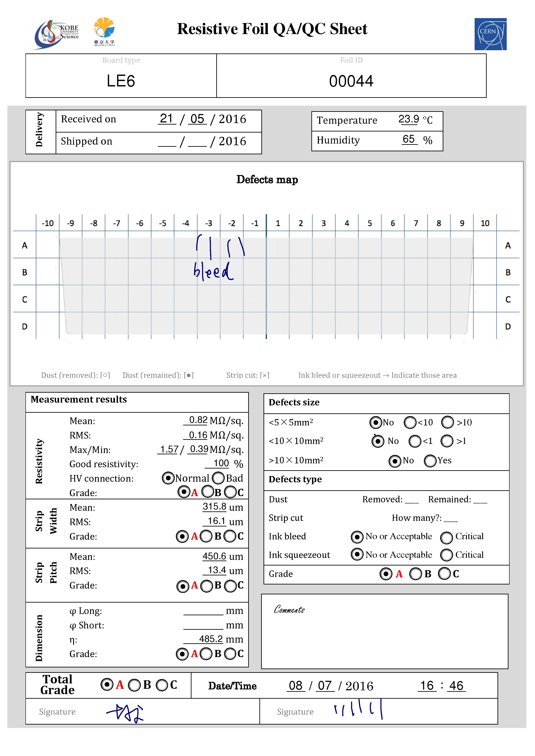
Task: Choose >1 for <10×10mm² defects
Action: 447,441
